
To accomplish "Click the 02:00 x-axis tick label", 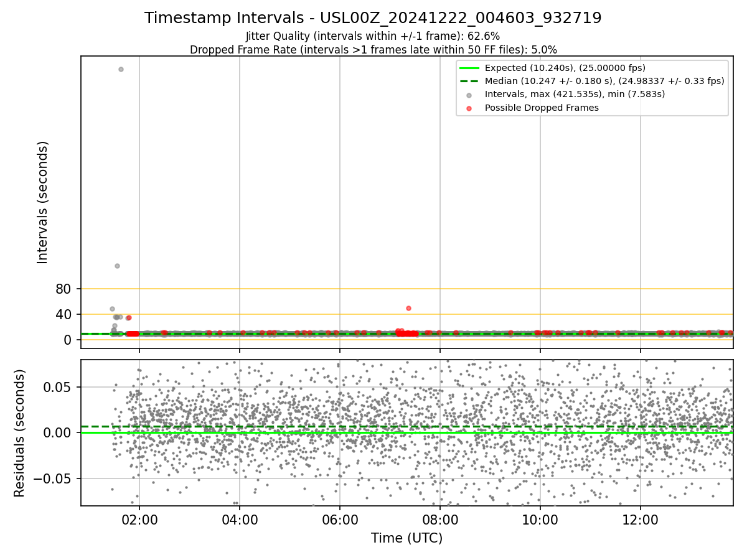I will click(139, 520).
